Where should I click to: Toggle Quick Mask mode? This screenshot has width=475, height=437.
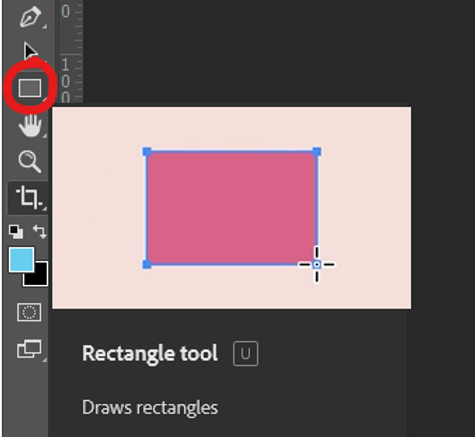pyautogui.click(x=29, y=312)
